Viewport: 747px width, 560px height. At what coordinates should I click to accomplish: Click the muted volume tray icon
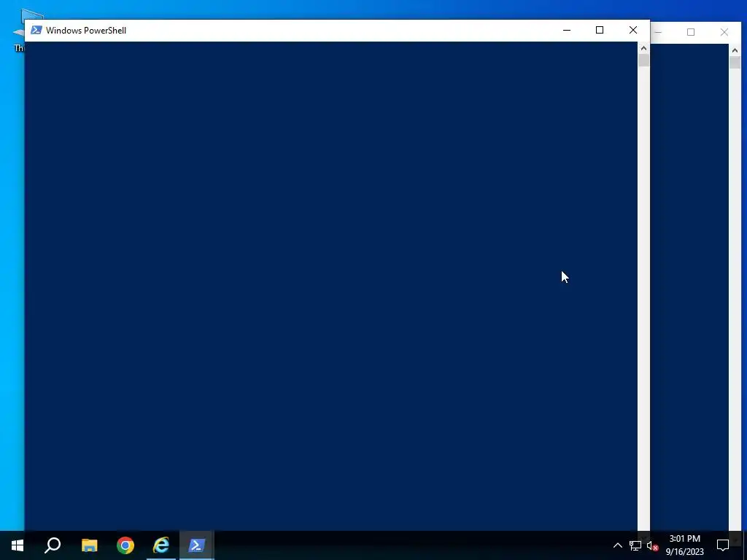(652, 545)
